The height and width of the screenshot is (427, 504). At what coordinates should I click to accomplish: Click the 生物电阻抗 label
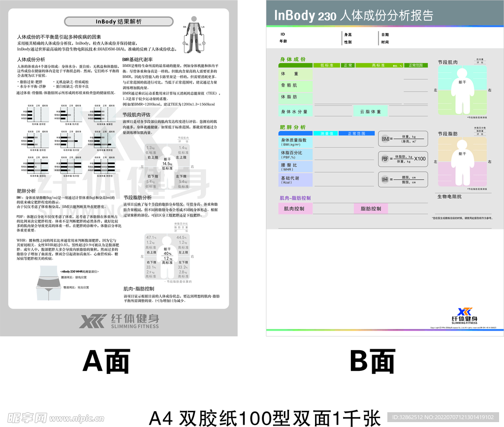pyautogui.click(x=449, y=197)
